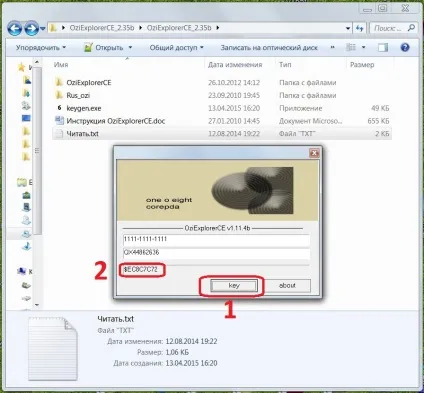Close the keygen dialog
Viewport: 424px width, 393px height.
314,153
